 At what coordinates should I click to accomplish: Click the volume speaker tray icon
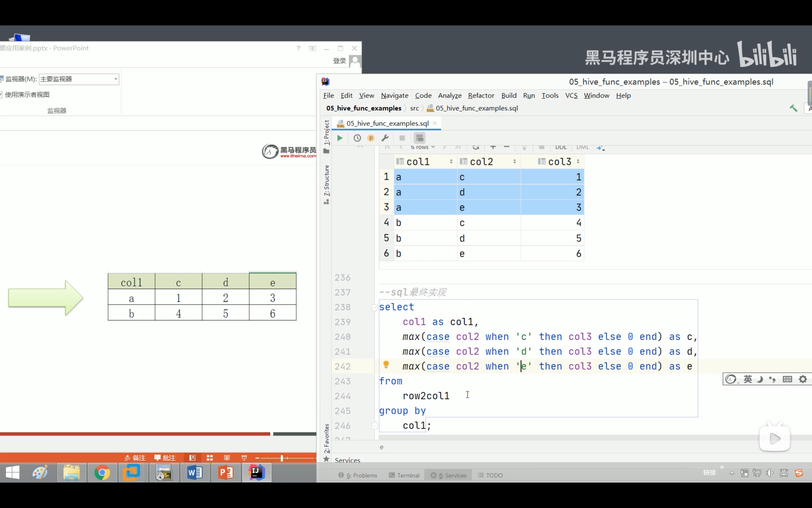770,473
